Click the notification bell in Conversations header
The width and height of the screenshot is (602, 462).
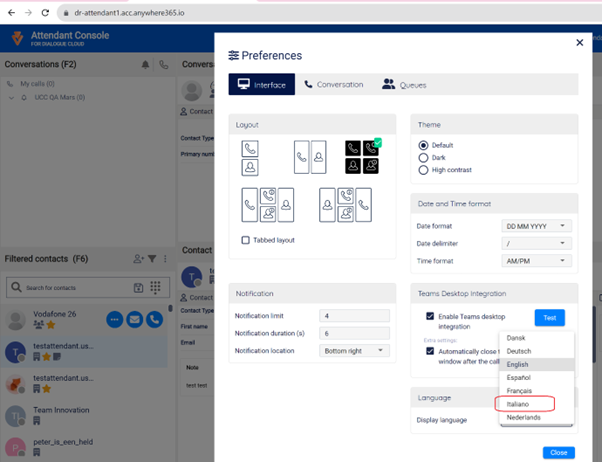(x=146, y=65)
